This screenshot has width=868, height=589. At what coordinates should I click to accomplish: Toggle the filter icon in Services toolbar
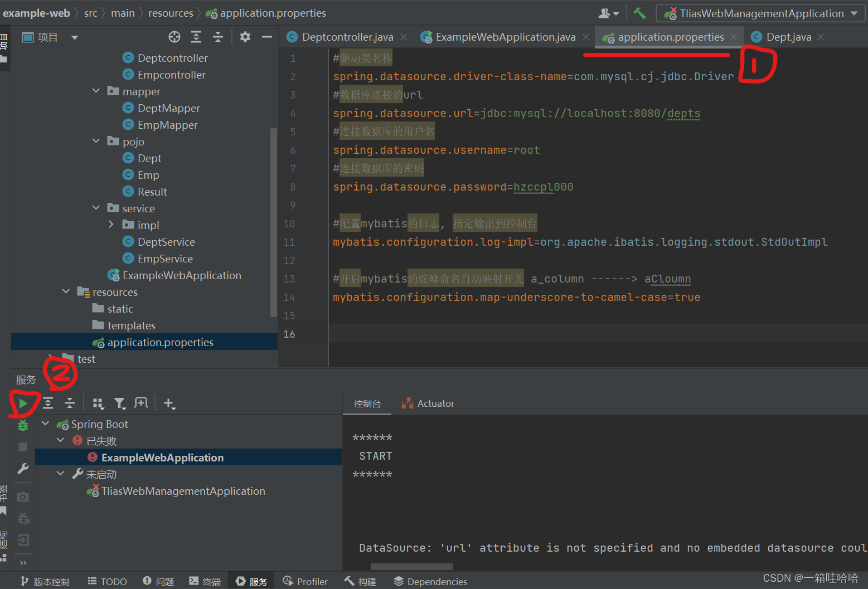tap(120, 402)
